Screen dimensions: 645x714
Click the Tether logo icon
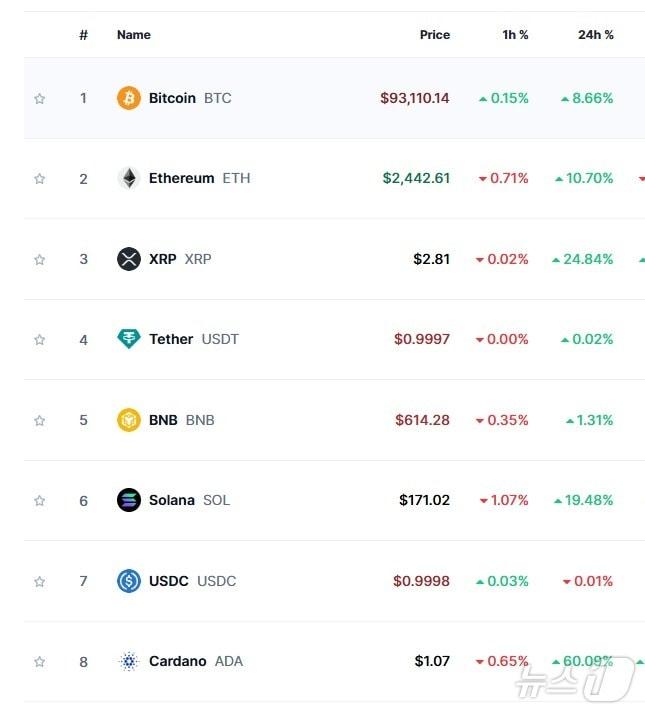[x=129, y=340]
